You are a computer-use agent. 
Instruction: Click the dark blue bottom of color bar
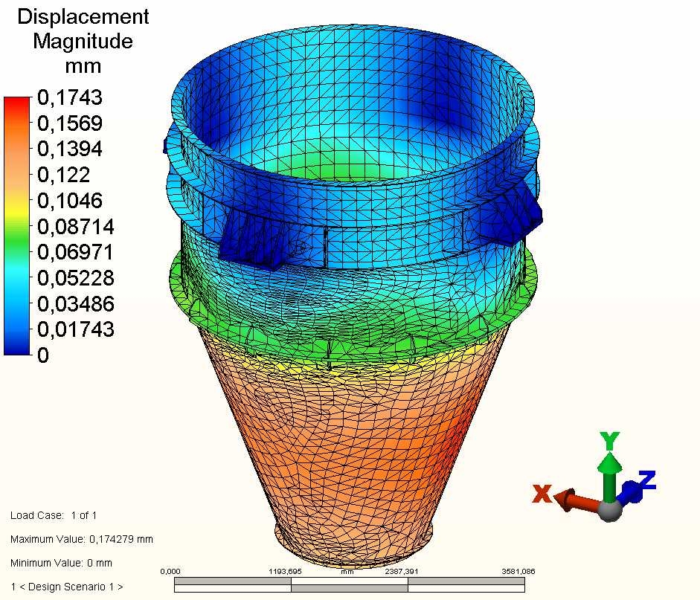(16, 346)
